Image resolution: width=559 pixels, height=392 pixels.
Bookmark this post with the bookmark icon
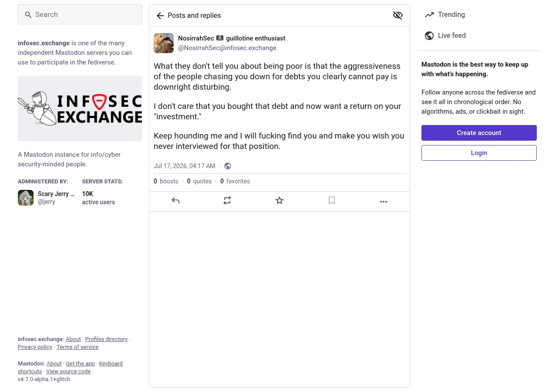coord(332,201)
